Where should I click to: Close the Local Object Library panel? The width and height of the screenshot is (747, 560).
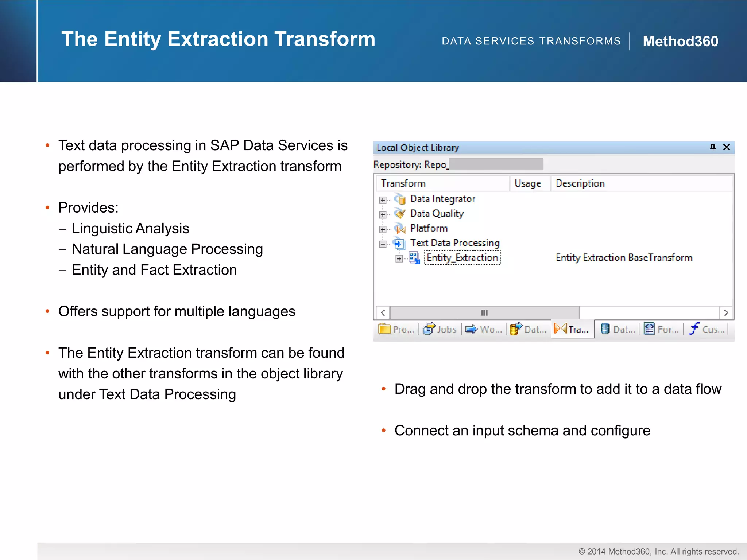point(727,147)
